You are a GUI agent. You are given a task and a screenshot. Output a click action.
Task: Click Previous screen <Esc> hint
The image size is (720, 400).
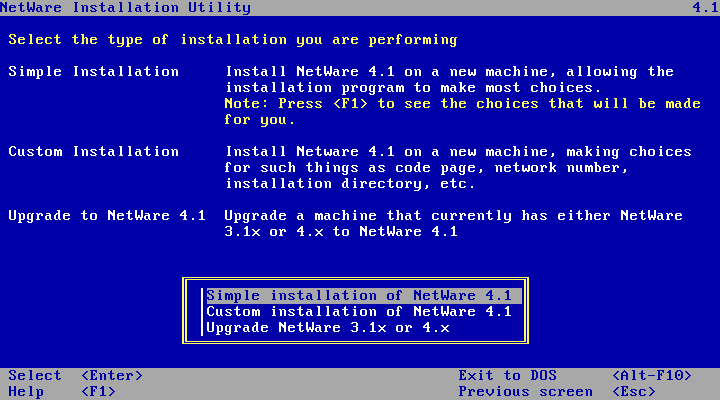(557, 392)
